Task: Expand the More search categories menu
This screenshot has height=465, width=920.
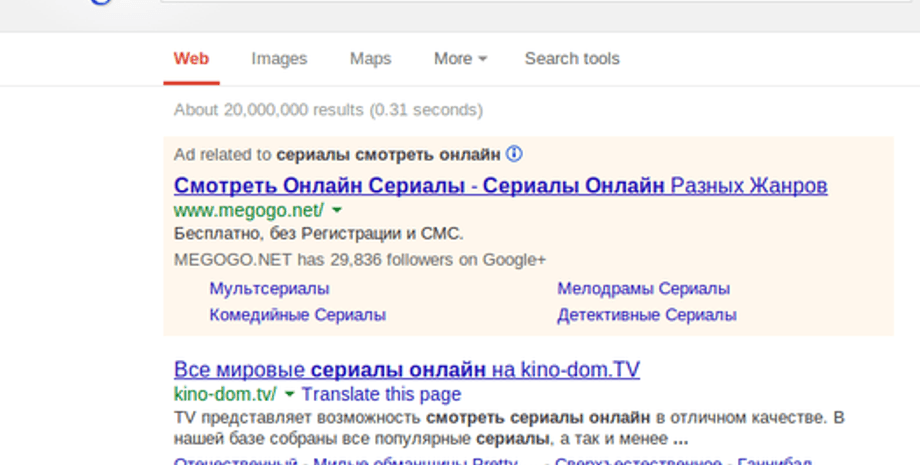Action: pyautogui.click(x=460, y=59)
